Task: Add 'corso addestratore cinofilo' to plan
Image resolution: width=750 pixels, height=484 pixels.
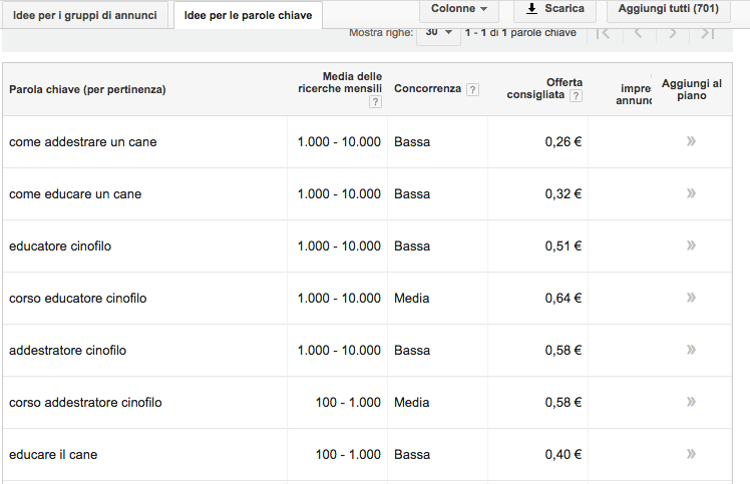Action: pyautogui.click(x=691, y=402)
